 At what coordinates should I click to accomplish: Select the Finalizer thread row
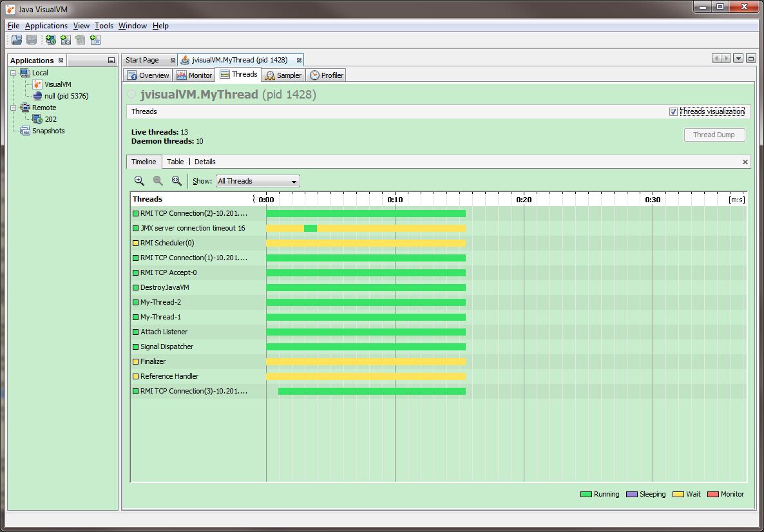(439, 361)
